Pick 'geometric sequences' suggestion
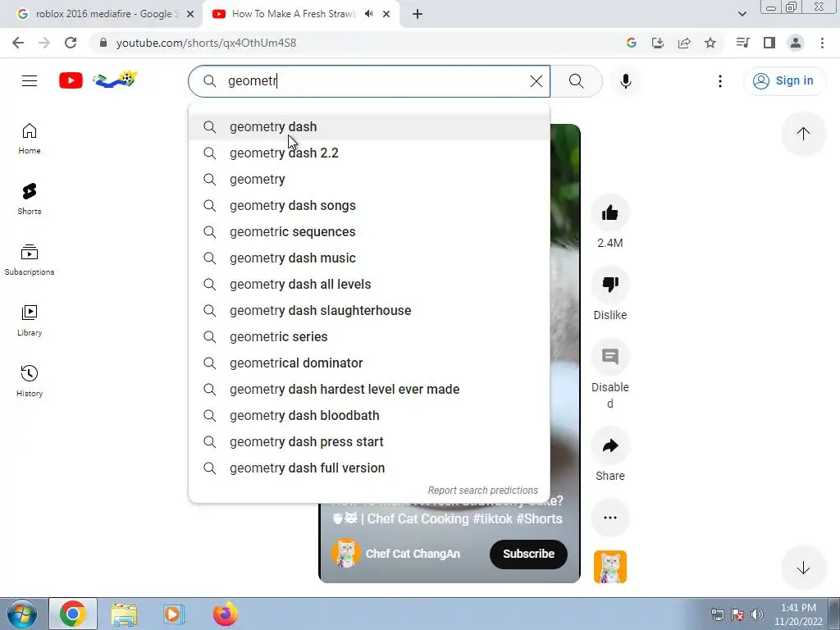This screenshot has height=630, width=840. click(369, 232)
